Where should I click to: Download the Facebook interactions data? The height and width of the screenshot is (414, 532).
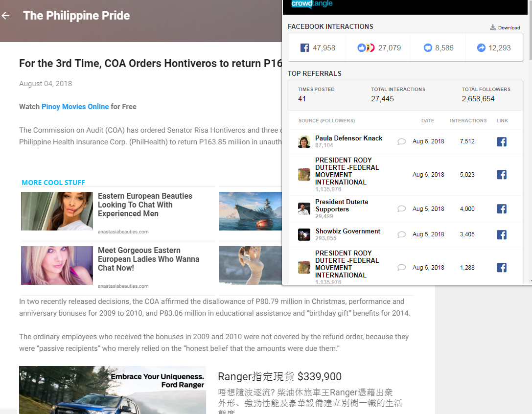click(505, 27)
